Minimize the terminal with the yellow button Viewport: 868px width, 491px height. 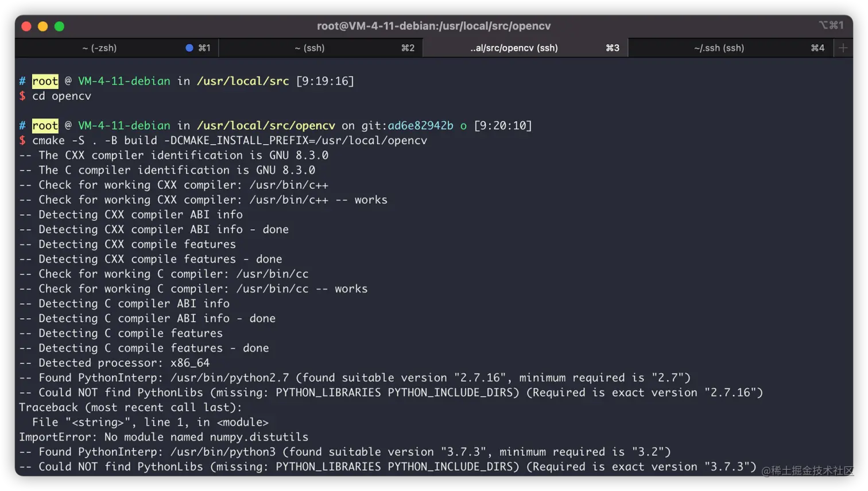point(42,26)
